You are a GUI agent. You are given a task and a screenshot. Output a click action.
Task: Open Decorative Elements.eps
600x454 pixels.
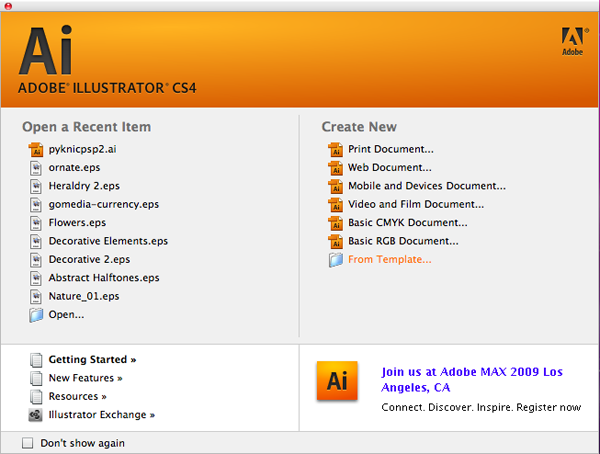(108, 241)
